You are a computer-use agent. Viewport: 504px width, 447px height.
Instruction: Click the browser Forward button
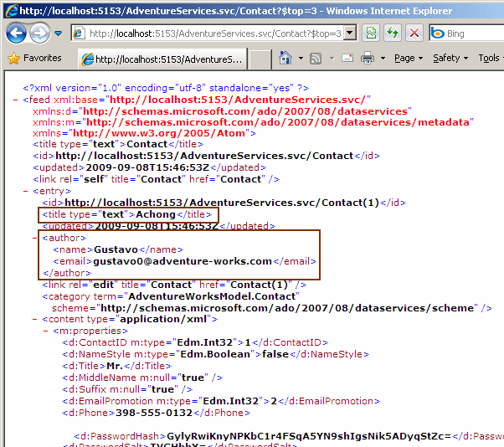[39, 33]
